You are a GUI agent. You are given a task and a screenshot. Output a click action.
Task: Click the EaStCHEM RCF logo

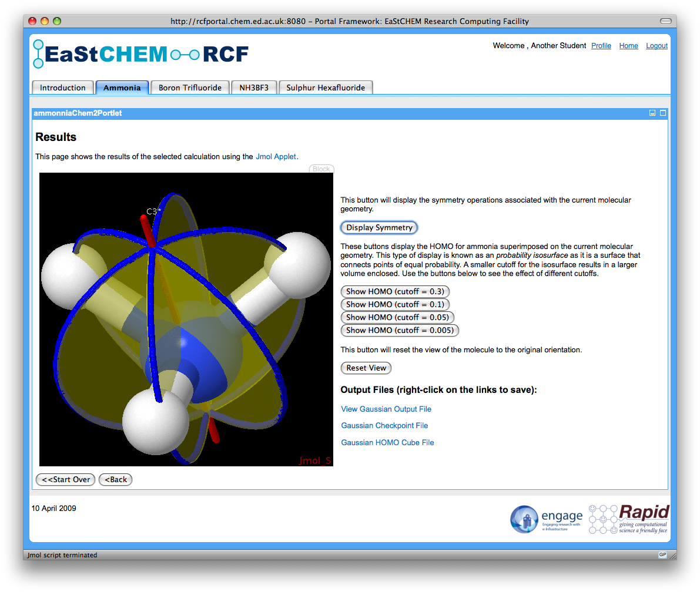(141, 54)
